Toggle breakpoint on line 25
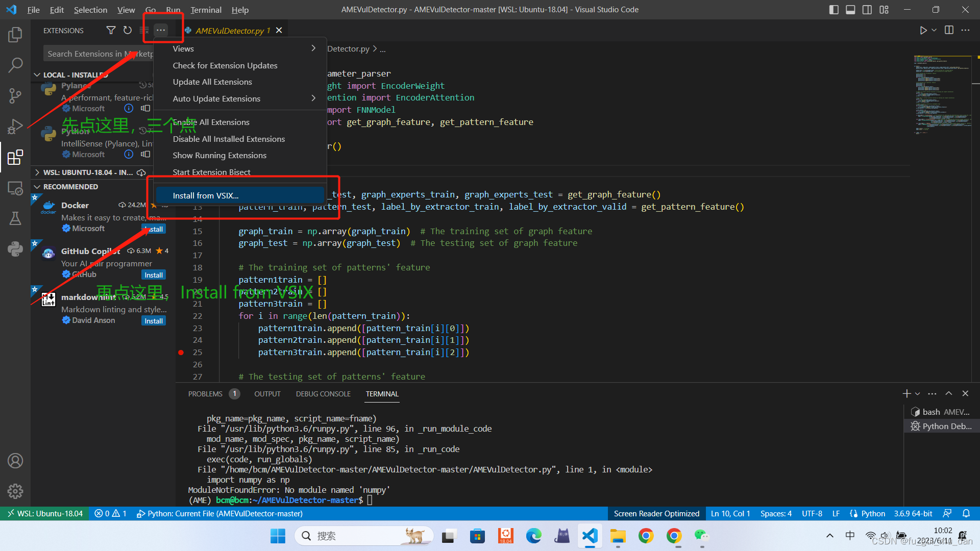Viewport: 980px width, 551px height. click(x=181, y=353)
